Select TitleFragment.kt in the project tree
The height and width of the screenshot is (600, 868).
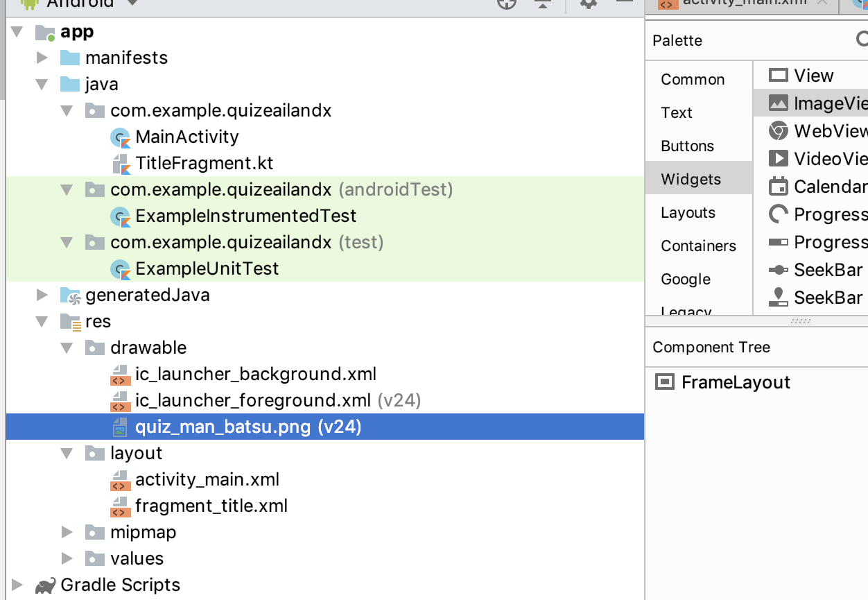tap(205, 164)
